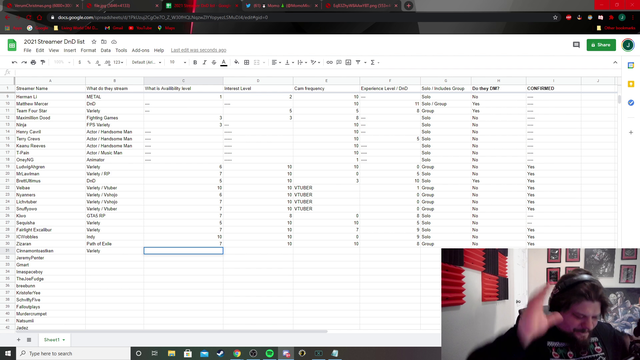Open the comment history icon

click(x=576, y=45)
